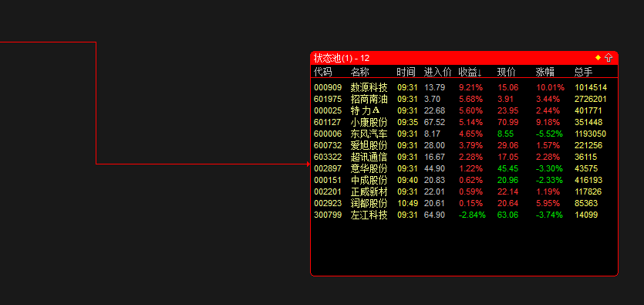Select stock code 002897

328,168
